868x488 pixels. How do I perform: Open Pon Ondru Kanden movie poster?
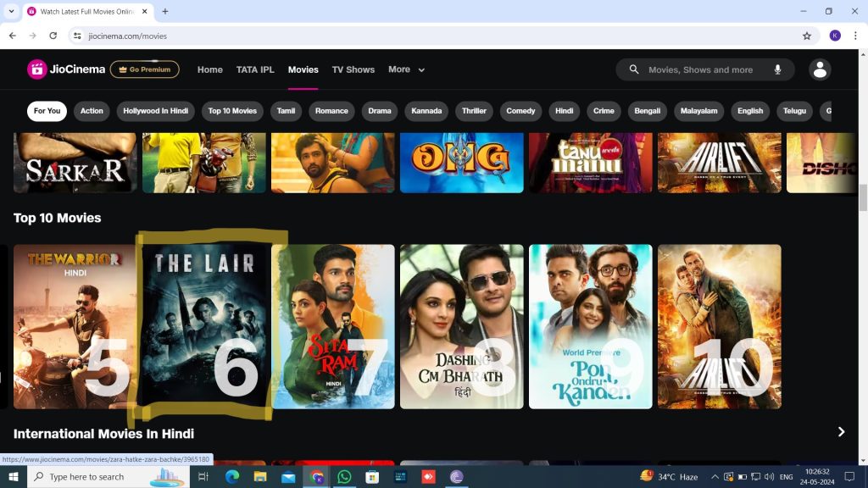point(591,326)
